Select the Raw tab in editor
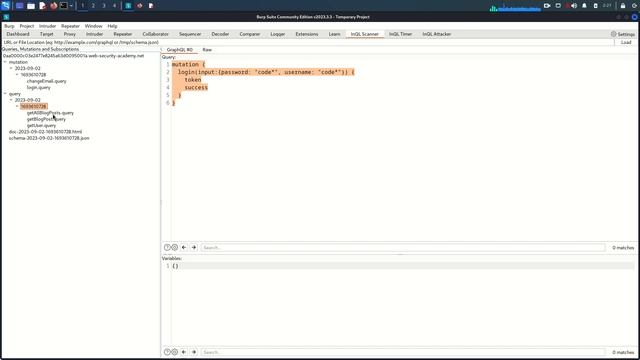640x360 pixels. pyautogui.click(x=207, y=49)
